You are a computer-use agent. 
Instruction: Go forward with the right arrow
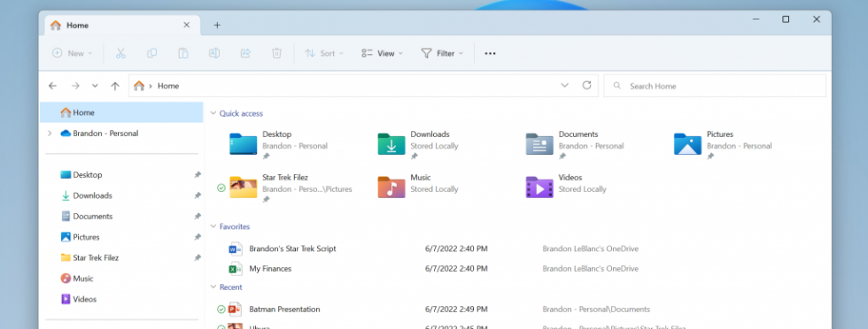76,86
